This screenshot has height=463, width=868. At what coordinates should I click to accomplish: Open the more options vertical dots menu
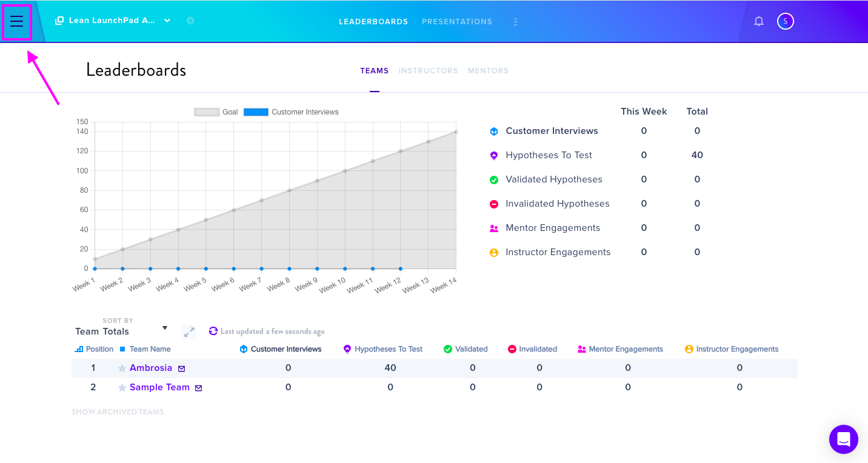point(516,22)
